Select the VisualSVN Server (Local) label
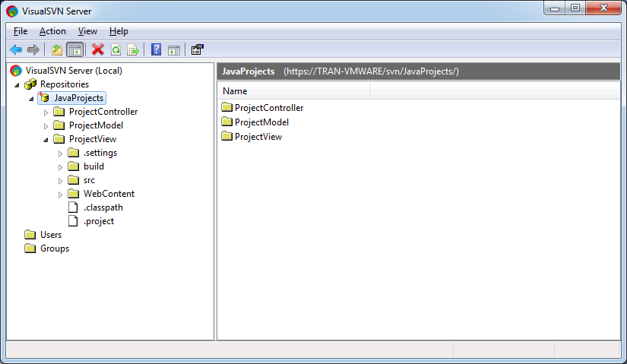This screenshot has height=364, width=627. pos(74,71)
